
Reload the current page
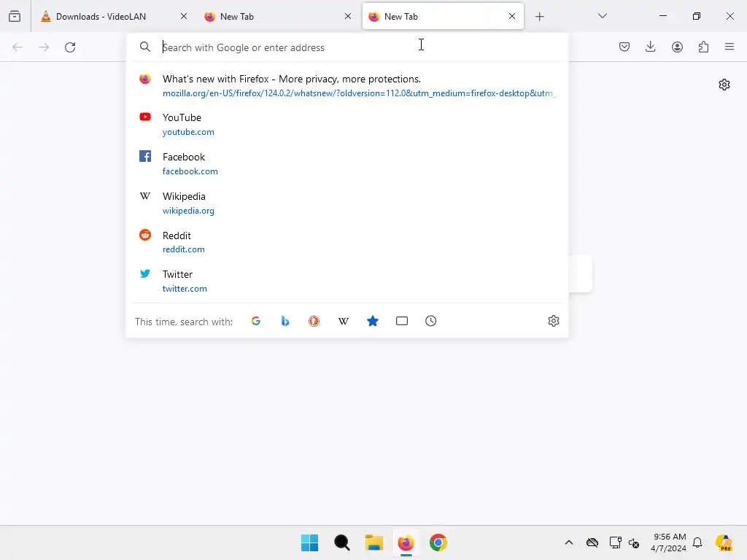pyautogui.click(x=70, y=47)
